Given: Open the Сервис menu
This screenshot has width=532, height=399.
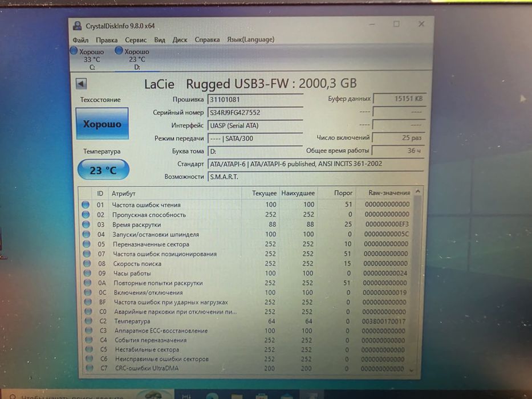Looking at the screenshot, I should click(x=136, y=40).
